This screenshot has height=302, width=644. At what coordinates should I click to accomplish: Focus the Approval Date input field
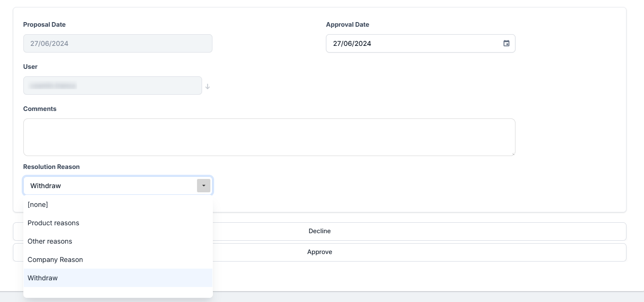tap(413, 43)
